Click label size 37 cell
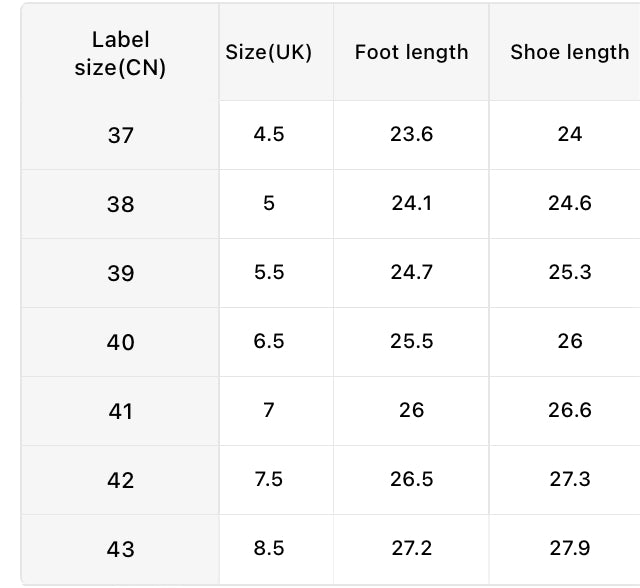 pos(120,135)
